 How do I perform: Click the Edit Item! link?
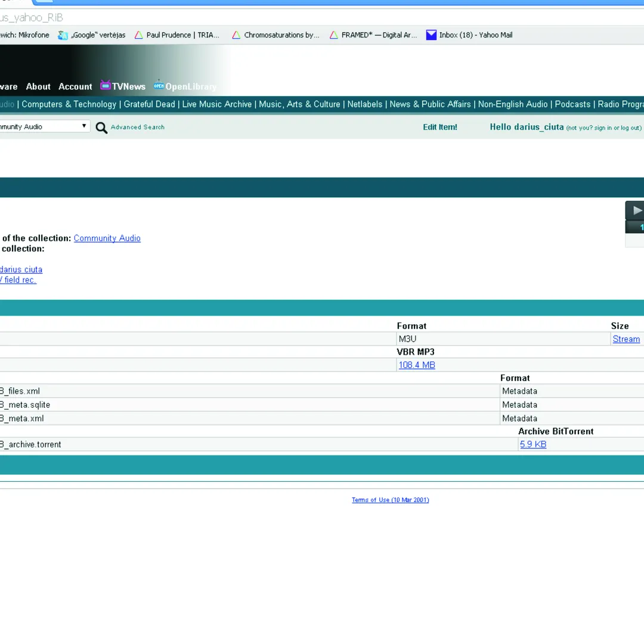tap(440, 127)
